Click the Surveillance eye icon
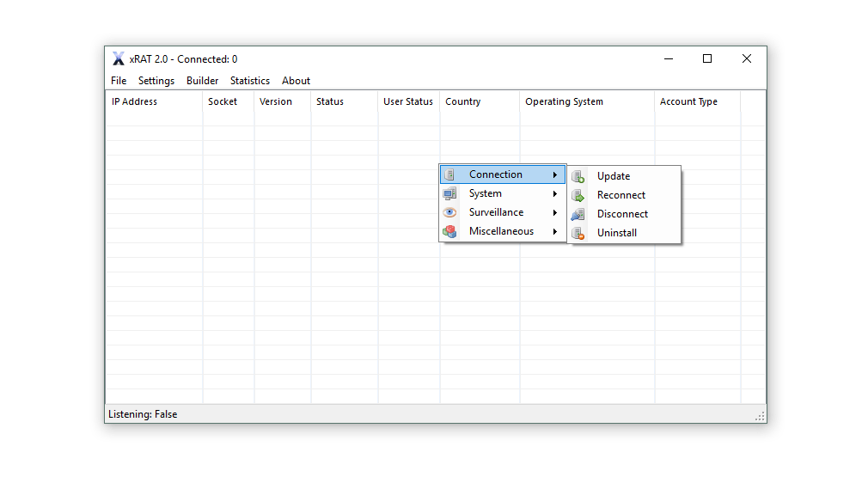This screenshot has height=477, width=868. pyautogui.click(x=449, y=213)
